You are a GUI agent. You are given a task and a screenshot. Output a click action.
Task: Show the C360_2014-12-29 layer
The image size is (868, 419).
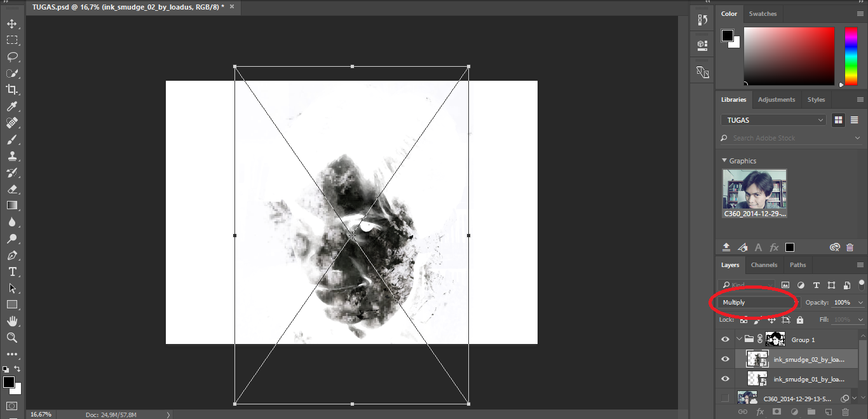coord(725,398)
